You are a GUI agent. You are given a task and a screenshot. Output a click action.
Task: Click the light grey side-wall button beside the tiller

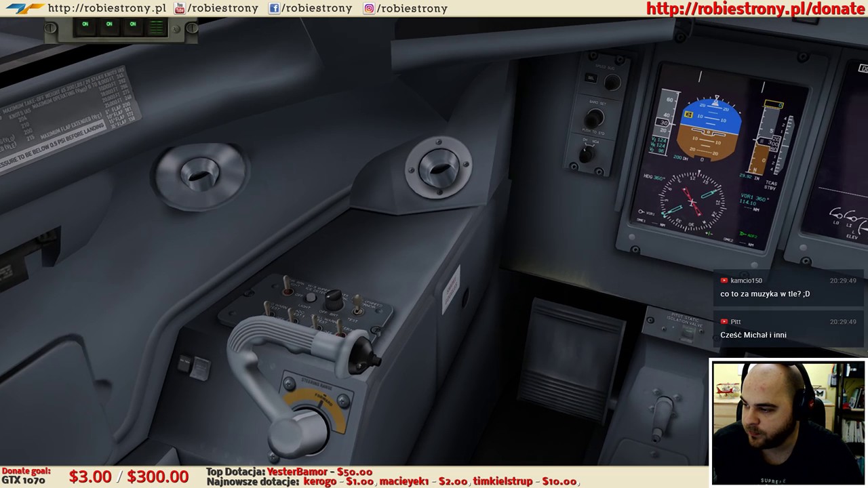click(199, 369)
